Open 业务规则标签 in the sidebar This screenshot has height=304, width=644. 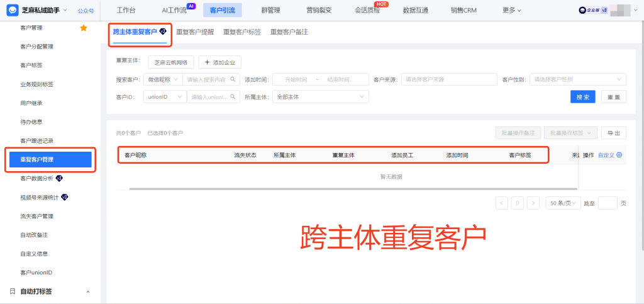click(36, 84)
